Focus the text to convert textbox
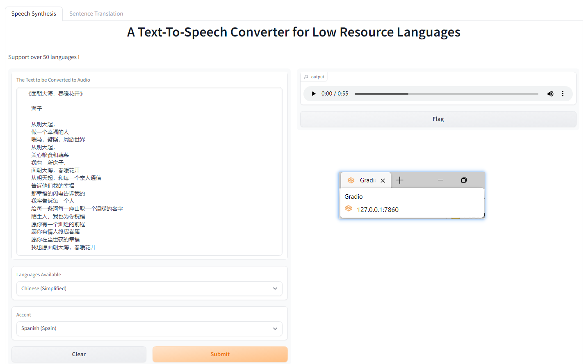This screenshot has width=588, height=364. [149, 171]
